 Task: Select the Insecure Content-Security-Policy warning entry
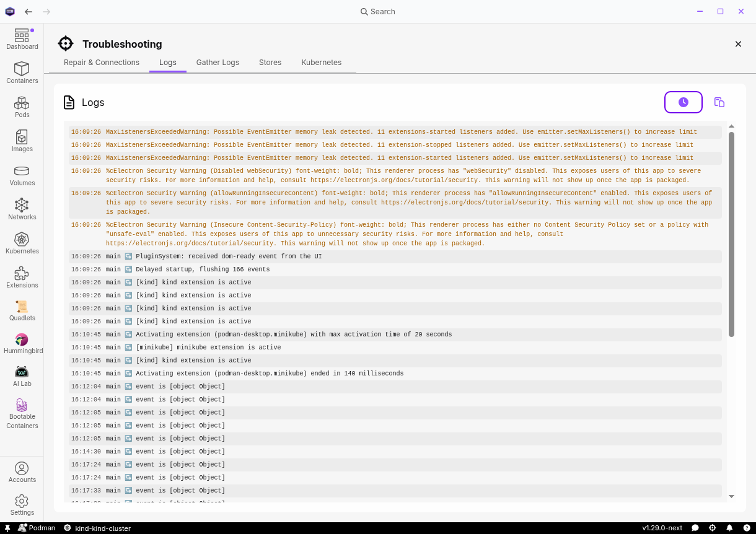click(395, 234)
